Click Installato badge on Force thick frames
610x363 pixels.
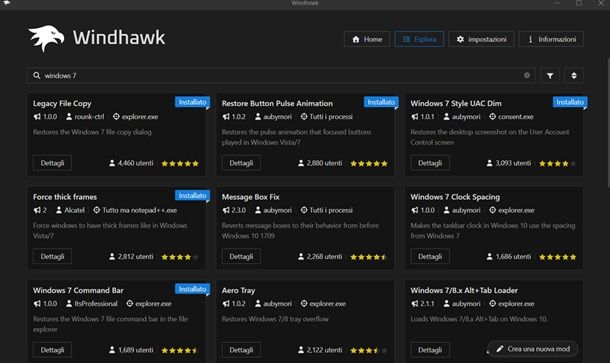pyautogui.click(x=192, y=195)
